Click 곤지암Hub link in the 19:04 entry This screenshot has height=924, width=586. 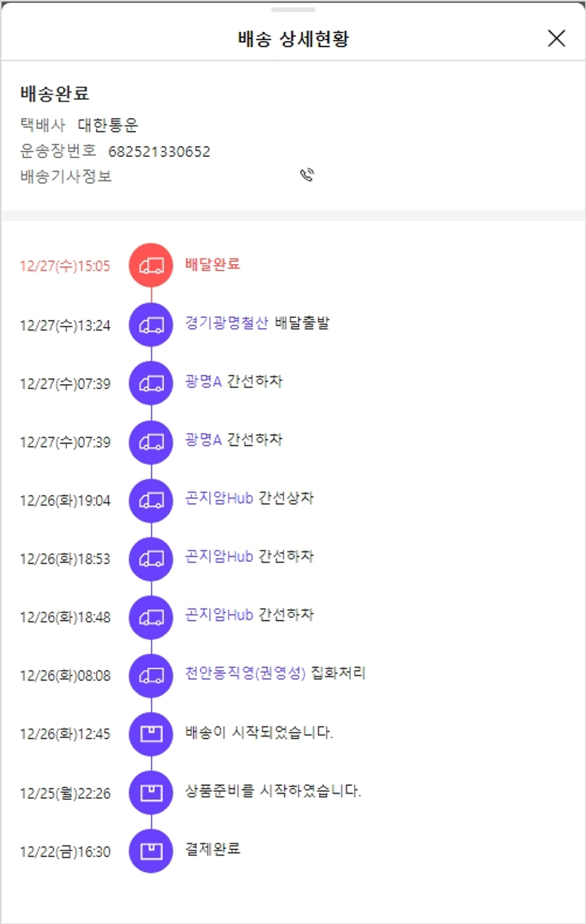tap(219, 498)
